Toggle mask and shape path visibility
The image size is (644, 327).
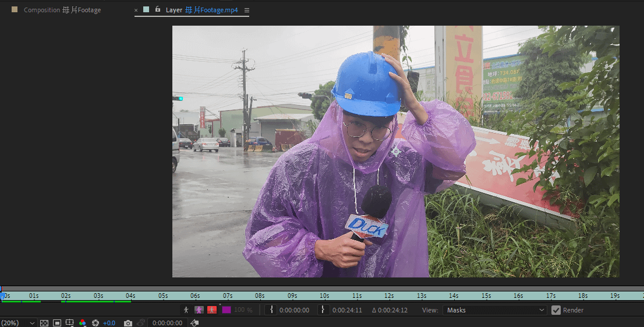tap(57, 323)
